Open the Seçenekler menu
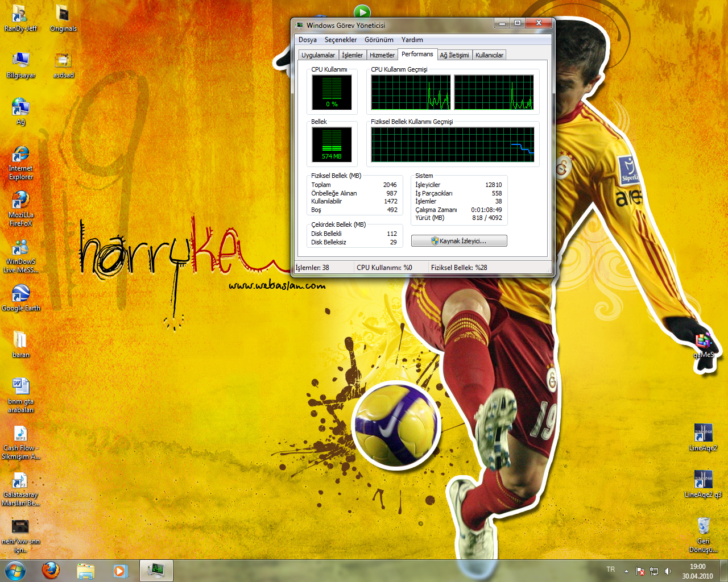Viewport: 728px width, 582px height. click(x=341, y=40)
